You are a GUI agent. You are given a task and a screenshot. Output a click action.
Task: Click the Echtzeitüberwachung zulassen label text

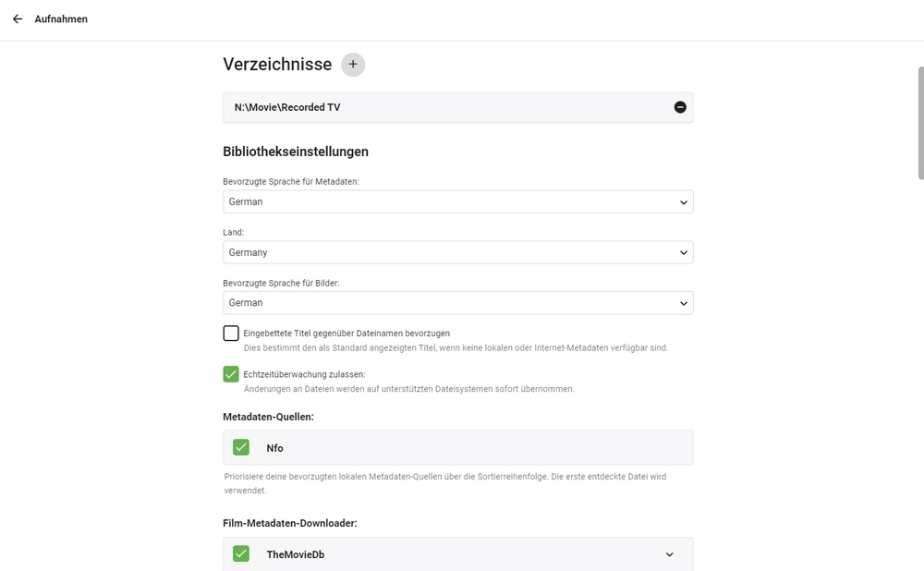[304, 374]
